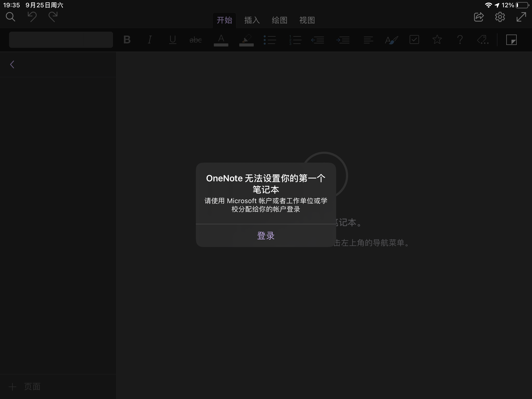Insert a numbered list
Viewport: 532px width, 399px height.
(295, 40)
